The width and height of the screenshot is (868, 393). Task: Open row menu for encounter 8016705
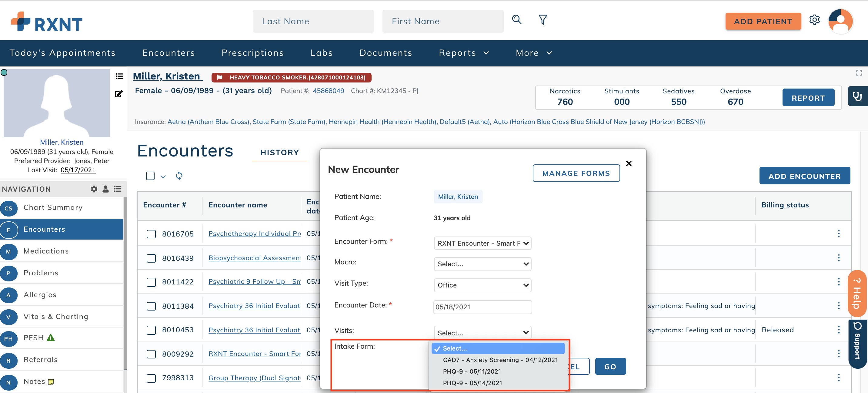pyautogui.click(x=839, y=233)
